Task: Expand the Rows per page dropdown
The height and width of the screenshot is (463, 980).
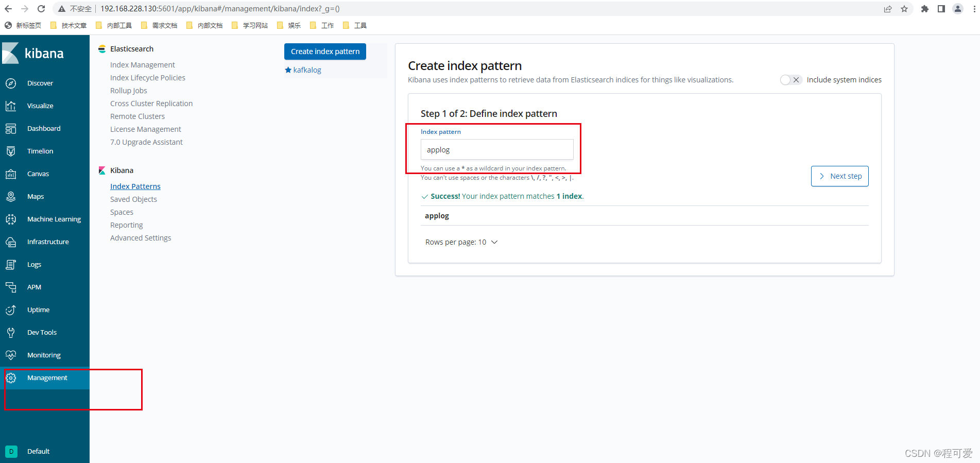Action: pos(461,242)
